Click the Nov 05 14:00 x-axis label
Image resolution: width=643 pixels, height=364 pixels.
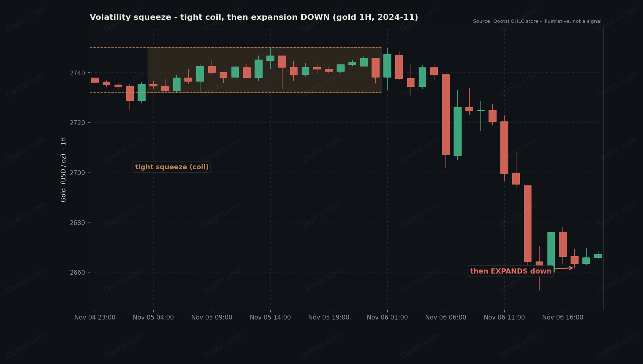click(x=270, y=317)
